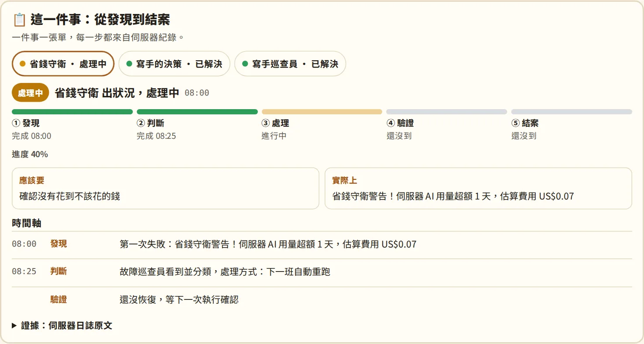Click the subtitle 一件事一張單 text

pos(98,38)
